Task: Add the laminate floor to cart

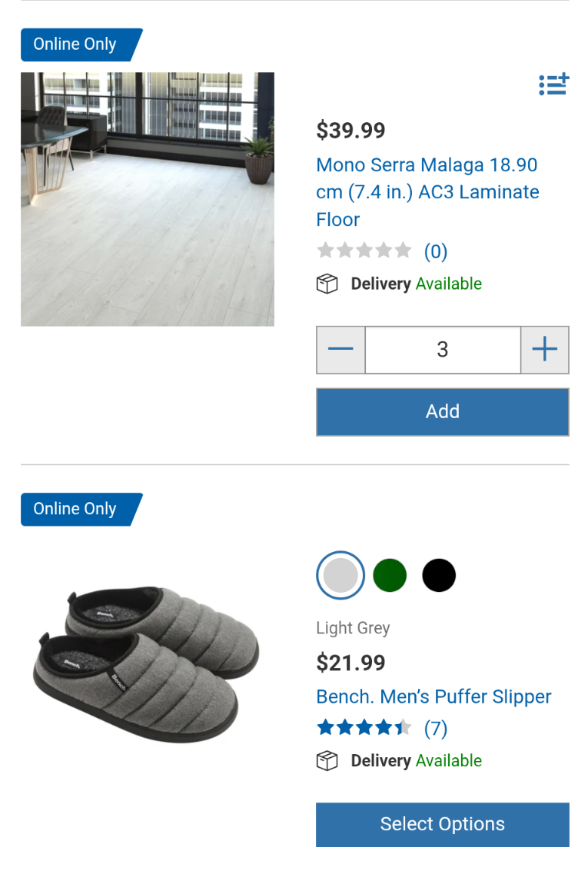Action: coord(443,412)
